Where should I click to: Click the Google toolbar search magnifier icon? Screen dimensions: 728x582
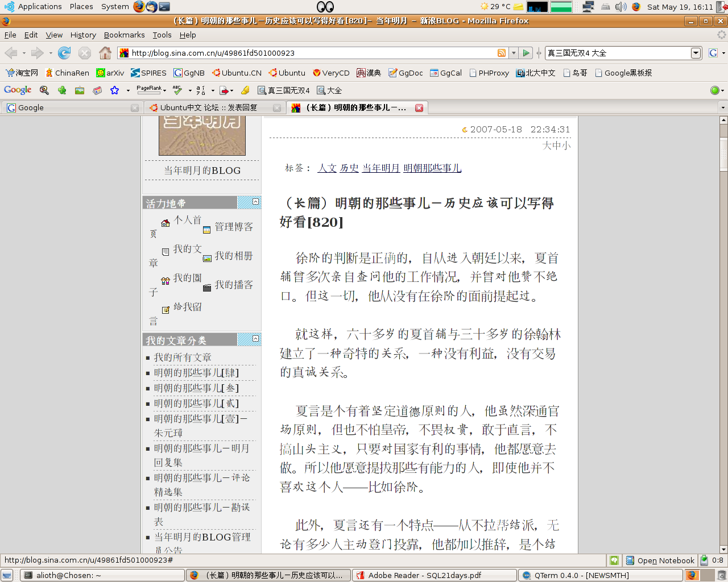pos(44,90)
